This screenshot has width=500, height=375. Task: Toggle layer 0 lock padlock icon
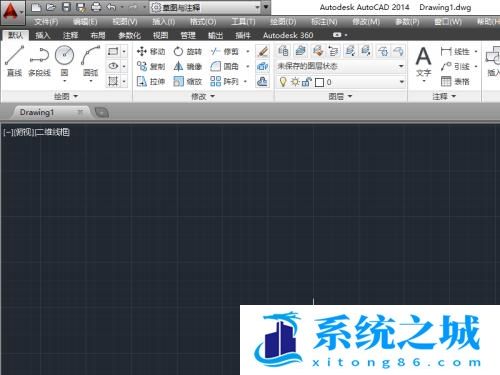306,82
